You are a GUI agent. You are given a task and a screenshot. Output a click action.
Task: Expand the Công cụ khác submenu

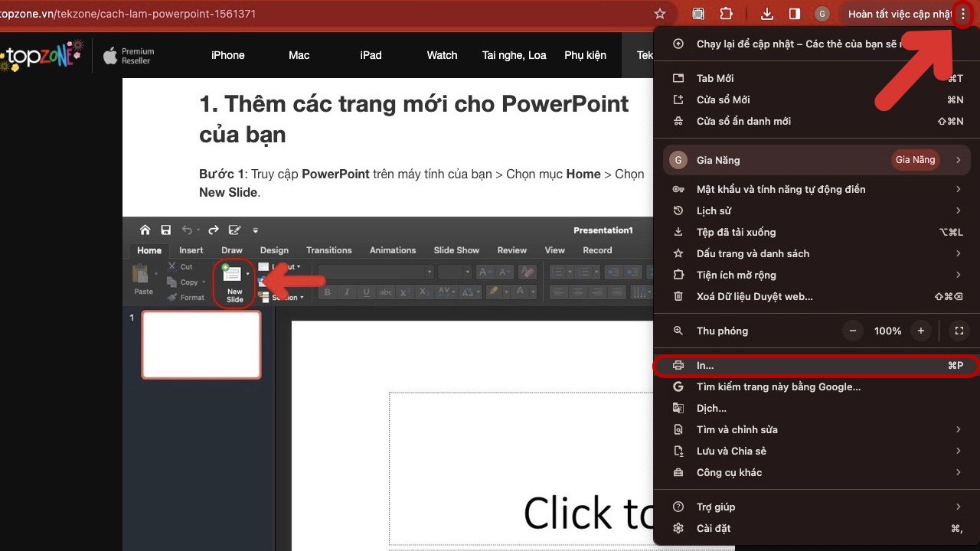[817, 472]
